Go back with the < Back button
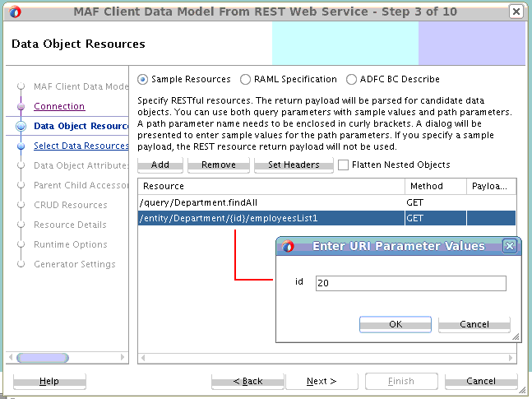This screenshot has width=532, height=399. [x=247, y=382]
